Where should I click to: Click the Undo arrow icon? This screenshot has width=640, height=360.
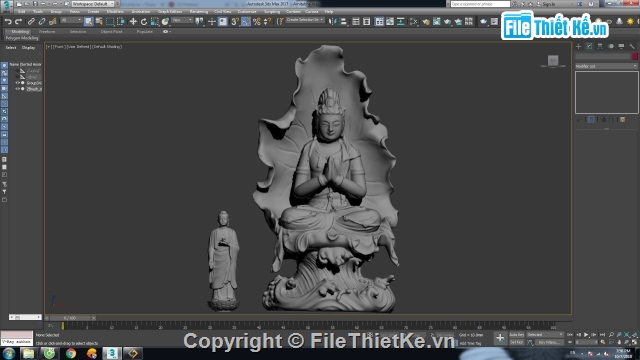tap(8, 22)
